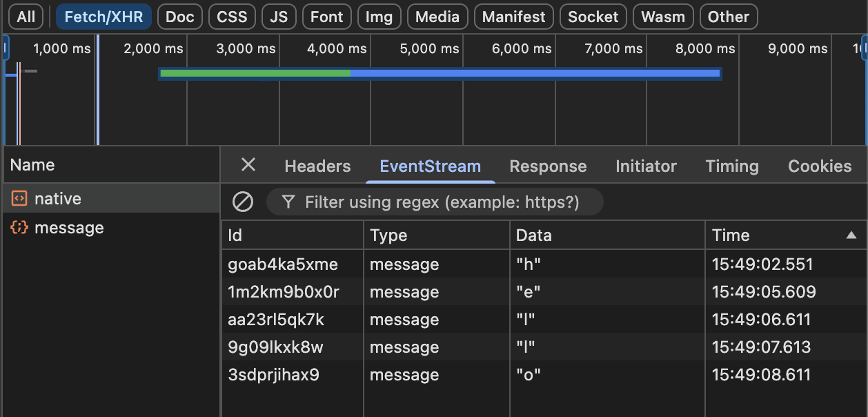This screenshot has width=868, height=417.
Task: Click the message request JSON icon
Action: (19, 228)
